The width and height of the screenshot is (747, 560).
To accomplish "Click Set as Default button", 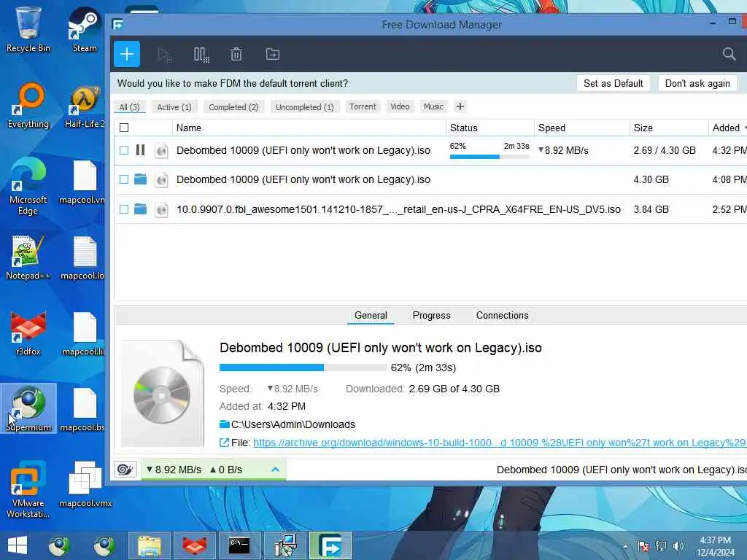I will 613,83.
